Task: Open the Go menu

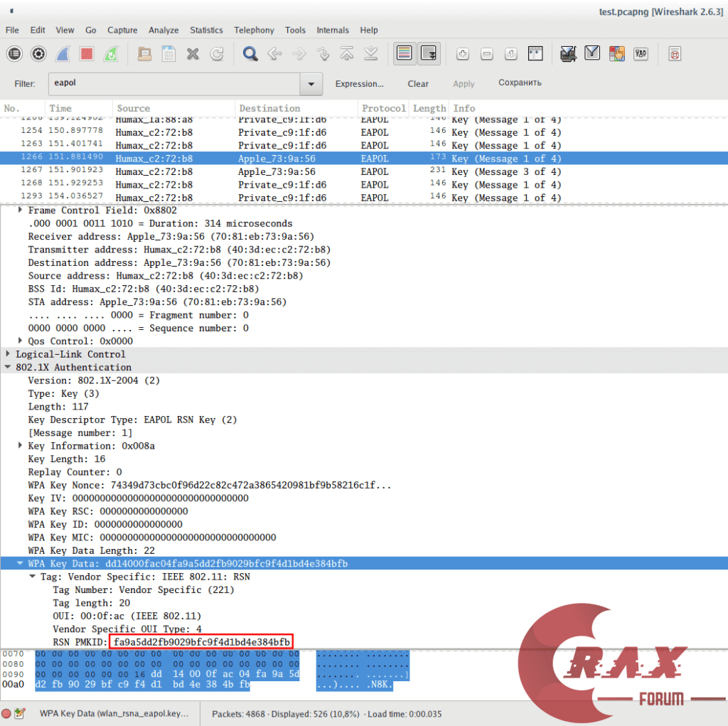Action: [90, 30]
